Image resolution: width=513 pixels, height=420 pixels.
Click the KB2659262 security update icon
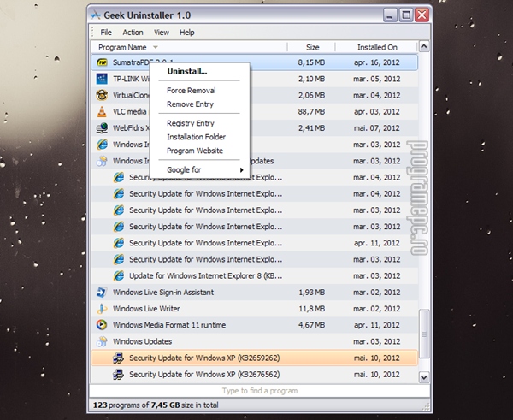click(x=119, y=358)
